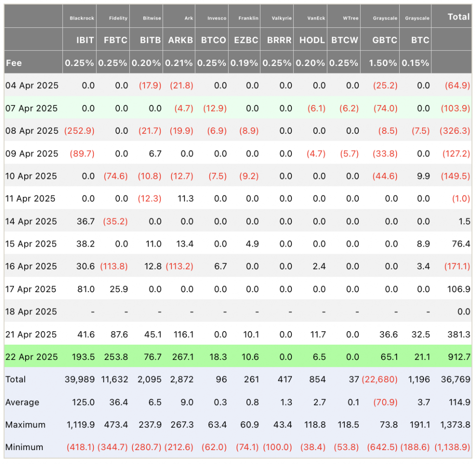476x464 pixels.
Task: Click the Bitwise issuer label
Action: pos(152,18)
